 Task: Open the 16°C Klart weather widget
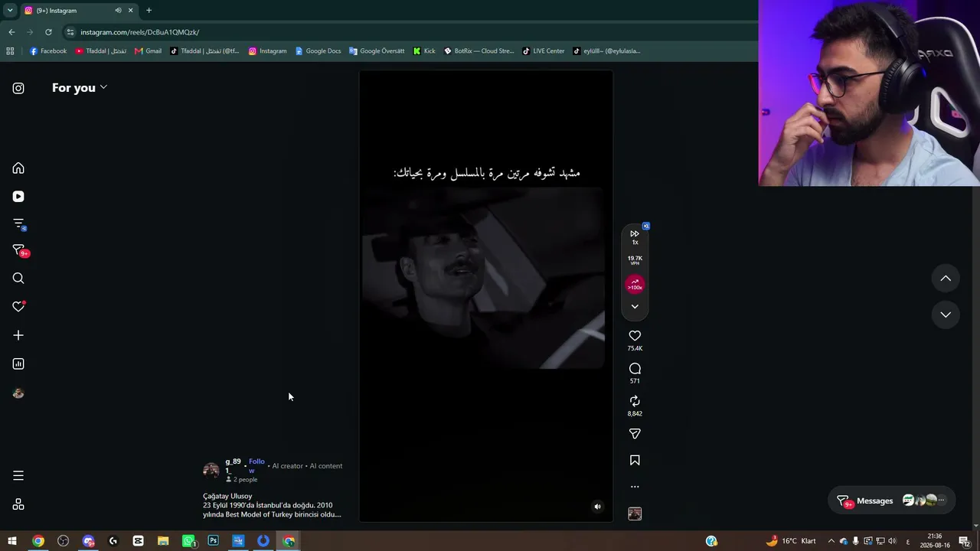point(792,541)
